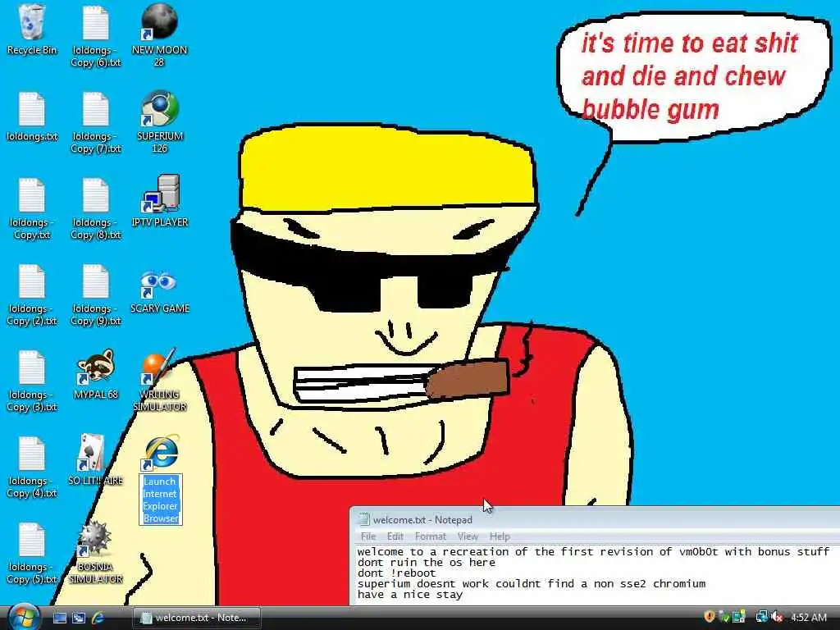Select the MYPAL 68 raccoon shortcut
Screen dimensions: 840x630
[95, 374]
